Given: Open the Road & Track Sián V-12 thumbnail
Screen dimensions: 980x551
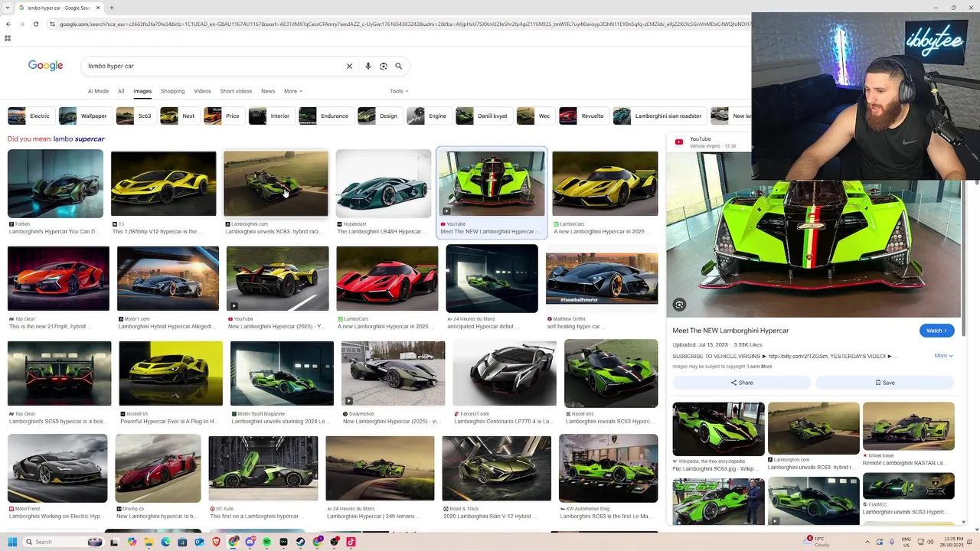Looking at the screenshot, I should [x=496, y=468].
